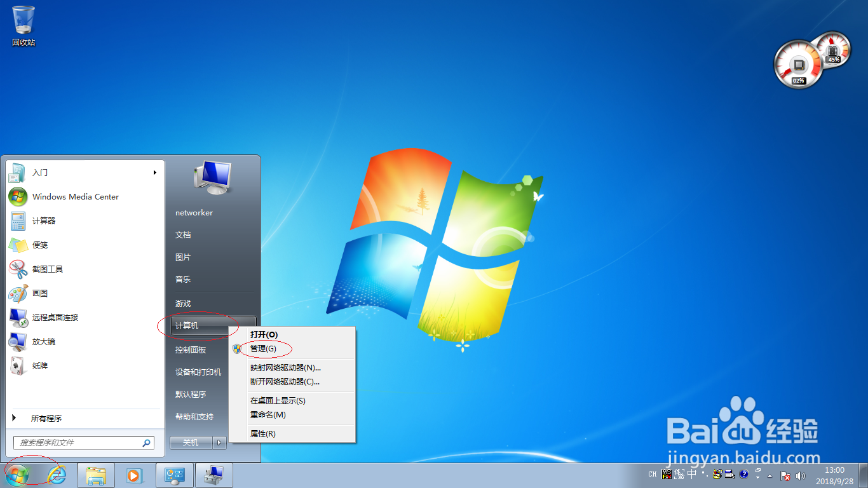Select 断开网络驱动器(C)...
Image resolution: width=868 pixels, height=488 pixels.
point(292,382)
